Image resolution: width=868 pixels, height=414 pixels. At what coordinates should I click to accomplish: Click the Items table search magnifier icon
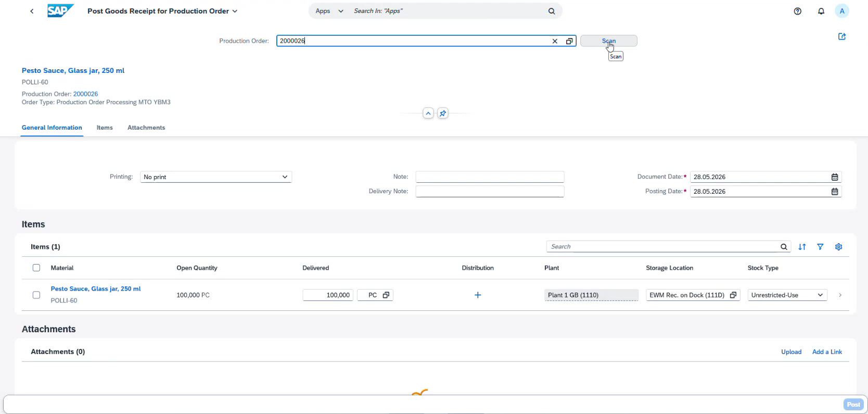click(x=784, y=247)
